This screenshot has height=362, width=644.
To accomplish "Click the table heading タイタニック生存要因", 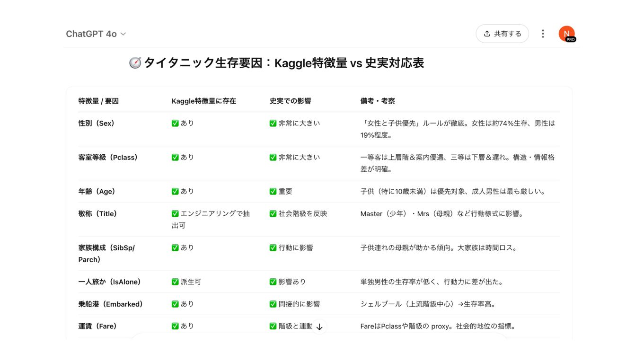I will (x=283, y=63).
